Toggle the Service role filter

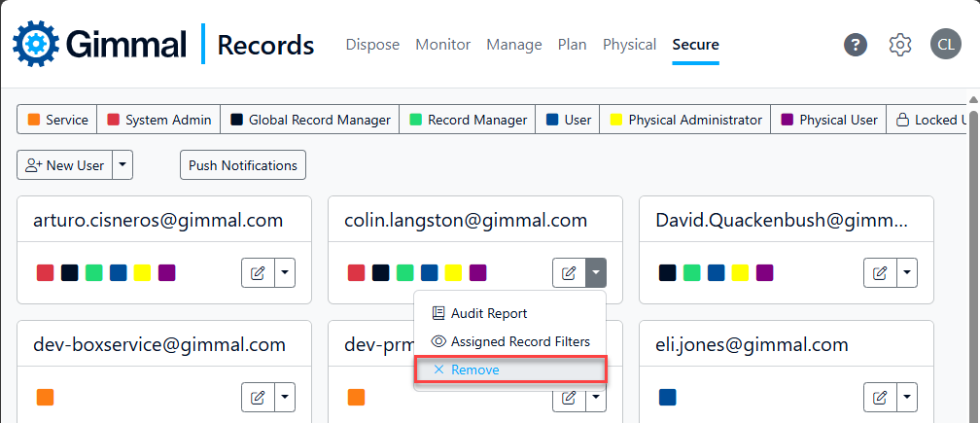coord(58,120)
